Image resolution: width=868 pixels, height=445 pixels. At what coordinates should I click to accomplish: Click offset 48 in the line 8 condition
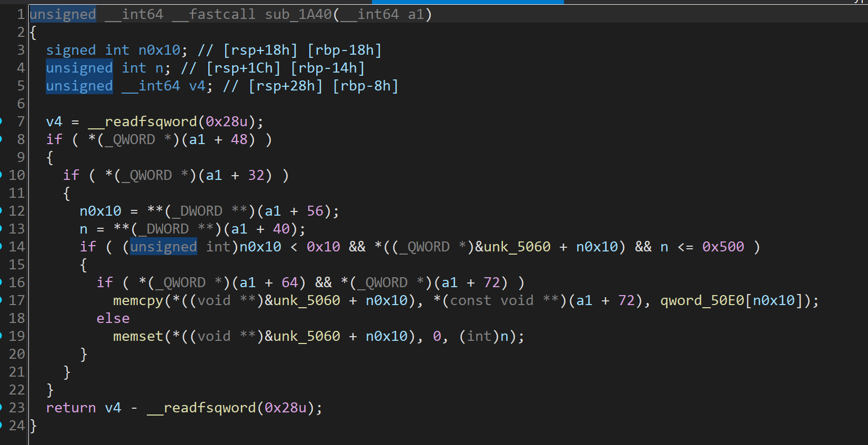pyautogui.click(x=239, y=139)
